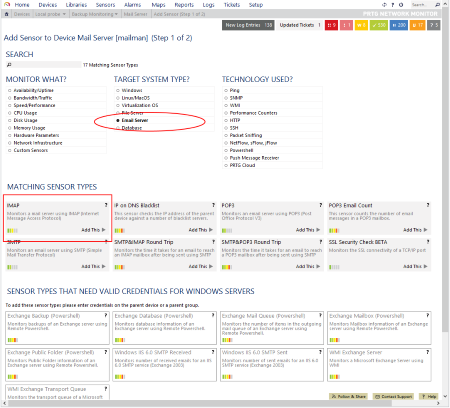450x408 pixels.
Task: Open the home icon in breadcrumb bar
Action: (x=7, y=14)
